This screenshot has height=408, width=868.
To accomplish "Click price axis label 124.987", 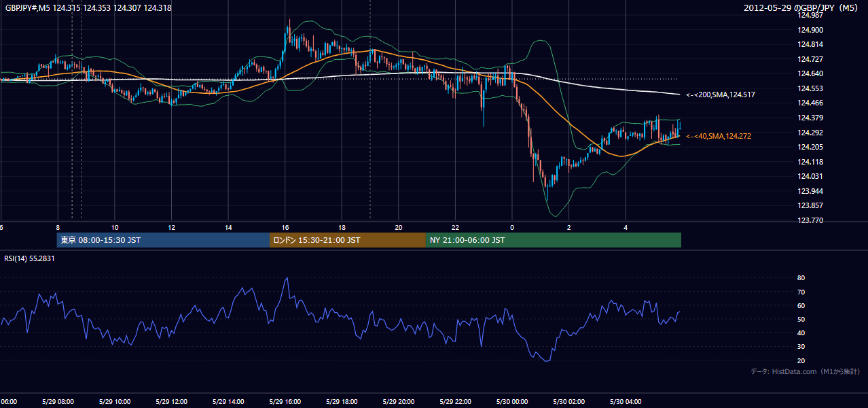I will [810, 16].
